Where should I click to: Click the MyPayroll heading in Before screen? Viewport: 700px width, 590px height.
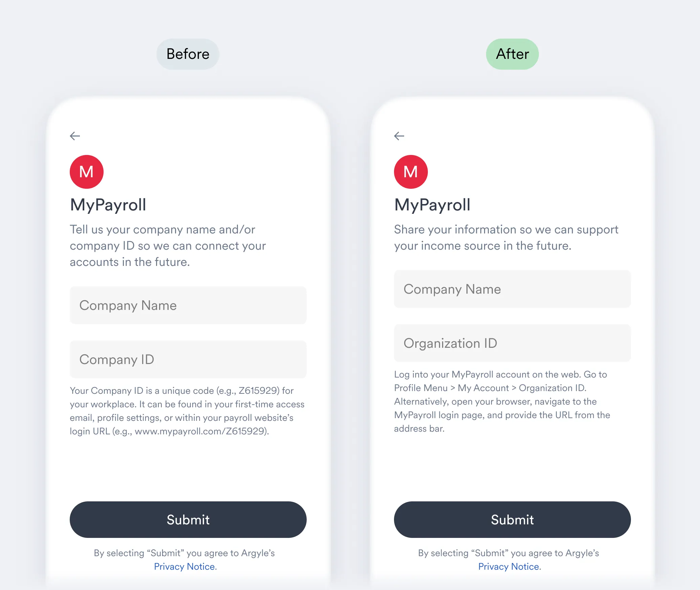point(108,205)
